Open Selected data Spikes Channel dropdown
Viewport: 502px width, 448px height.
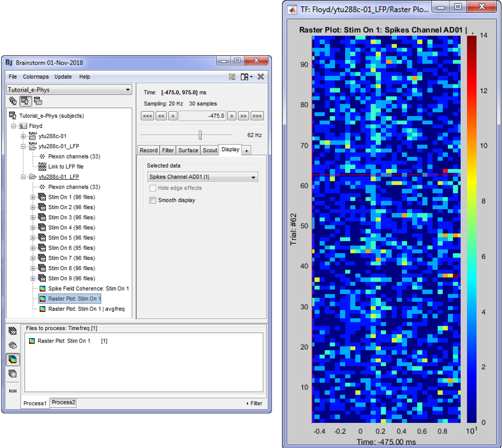[x=202, y=177]
